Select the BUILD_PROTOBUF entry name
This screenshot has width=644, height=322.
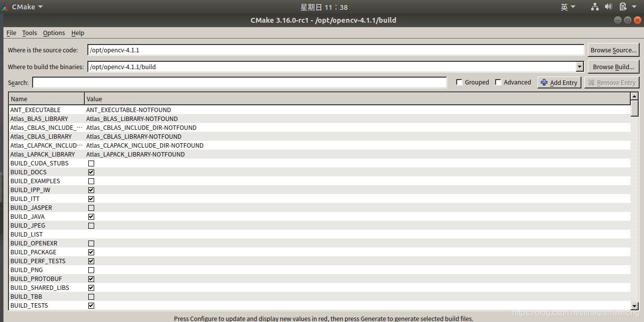(x=36, y=279)
